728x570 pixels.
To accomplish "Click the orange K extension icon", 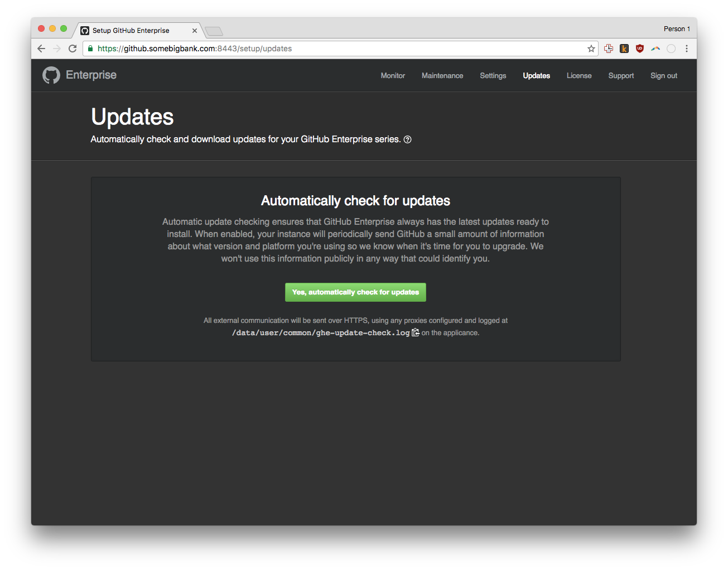I will click(624, 49).
